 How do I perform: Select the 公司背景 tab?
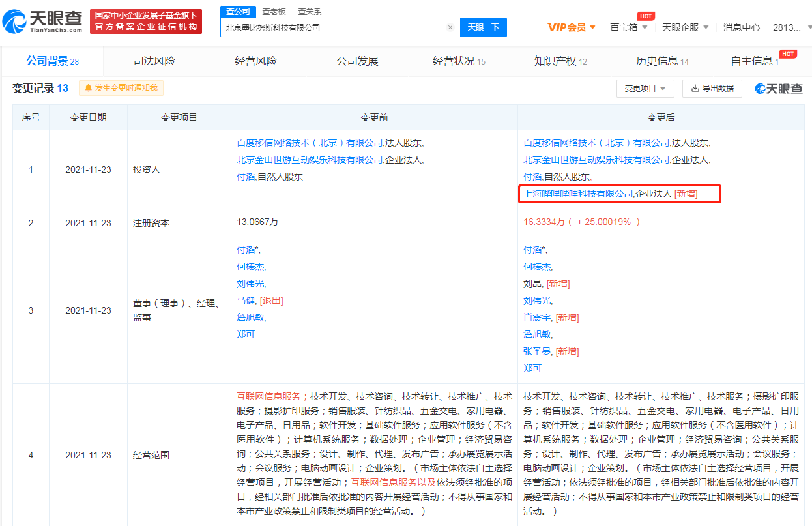click(x=52, y=61)
